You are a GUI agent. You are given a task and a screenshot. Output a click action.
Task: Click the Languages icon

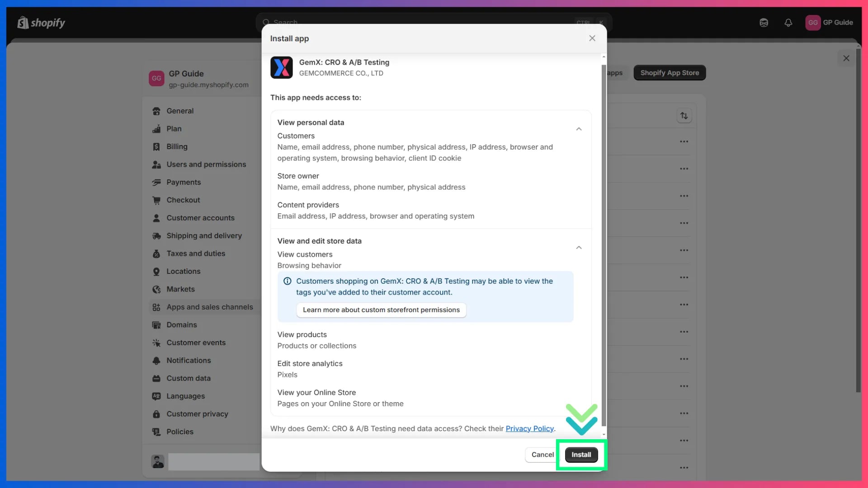156,396
